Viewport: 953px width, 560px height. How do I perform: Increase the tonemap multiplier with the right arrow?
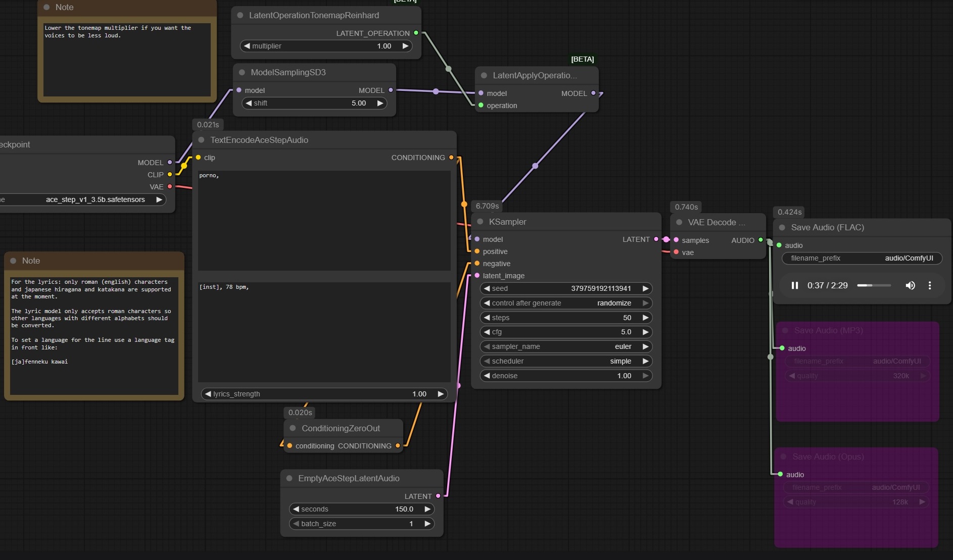click(x=405, y=46)
